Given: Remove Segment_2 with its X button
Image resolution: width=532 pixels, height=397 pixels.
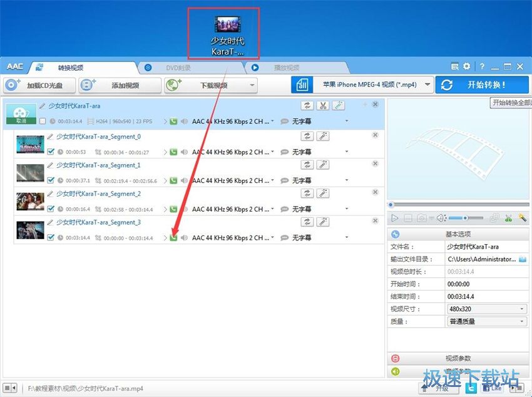Looking at the screenshot, I should click(x=376, y=192).
